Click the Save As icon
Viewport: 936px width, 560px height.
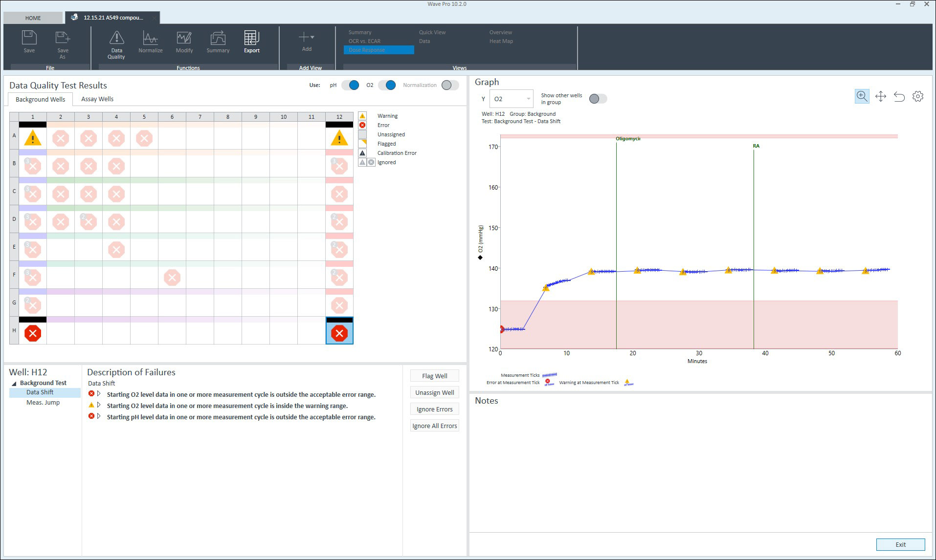coord(63,38)
